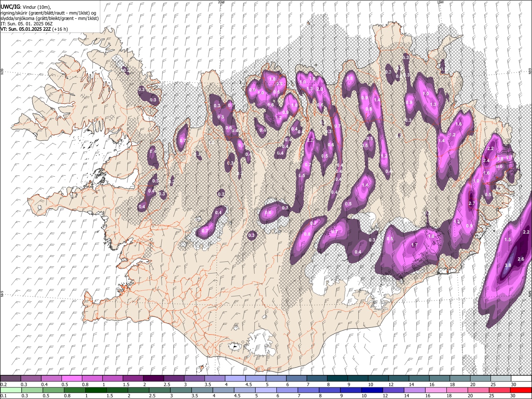
Task: Click the purple-scale swatch between 0.2 and 0.3
Action: click(10, 378)
